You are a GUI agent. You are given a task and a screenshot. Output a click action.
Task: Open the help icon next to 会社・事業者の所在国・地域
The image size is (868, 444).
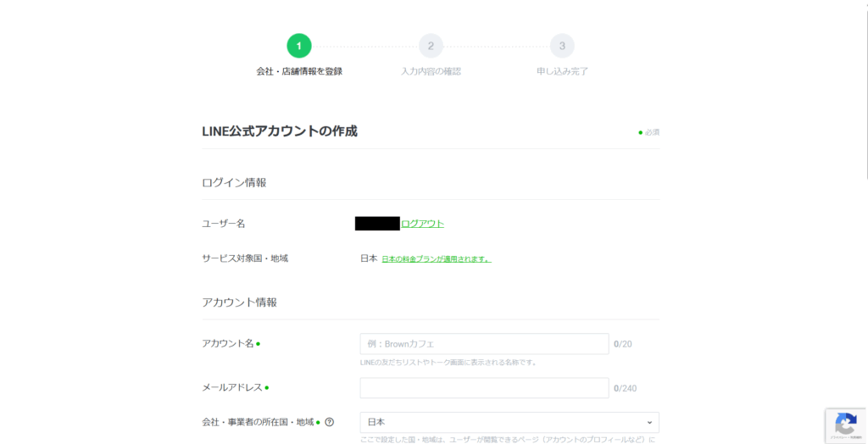[x=330, y=423]
